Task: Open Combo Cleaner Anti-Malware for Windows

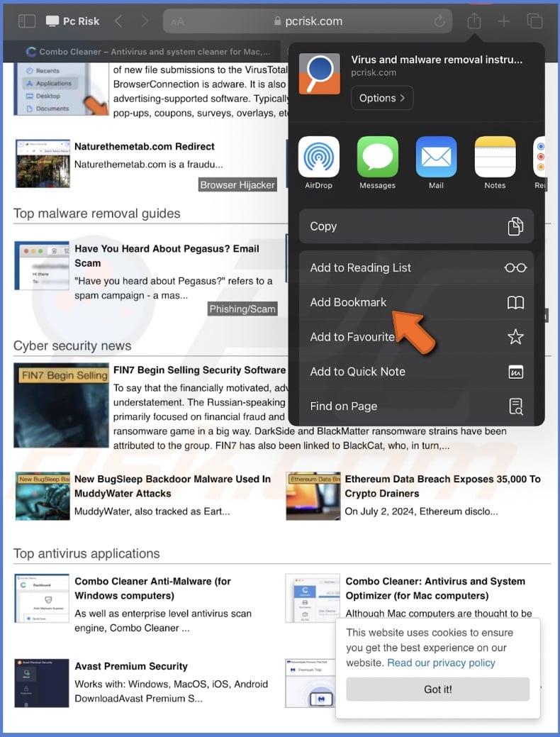Action: [152, 588]
